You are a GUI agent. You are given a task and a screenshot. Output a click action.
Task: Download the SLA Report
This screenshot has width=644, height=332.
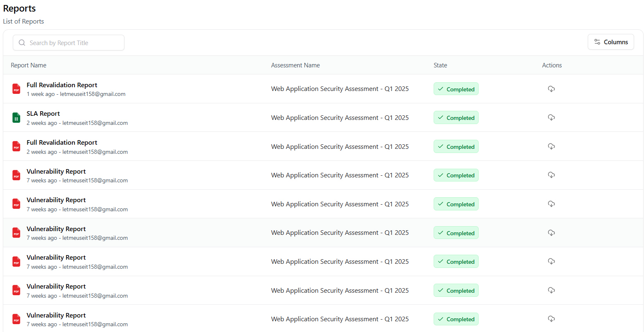point(551,117)
